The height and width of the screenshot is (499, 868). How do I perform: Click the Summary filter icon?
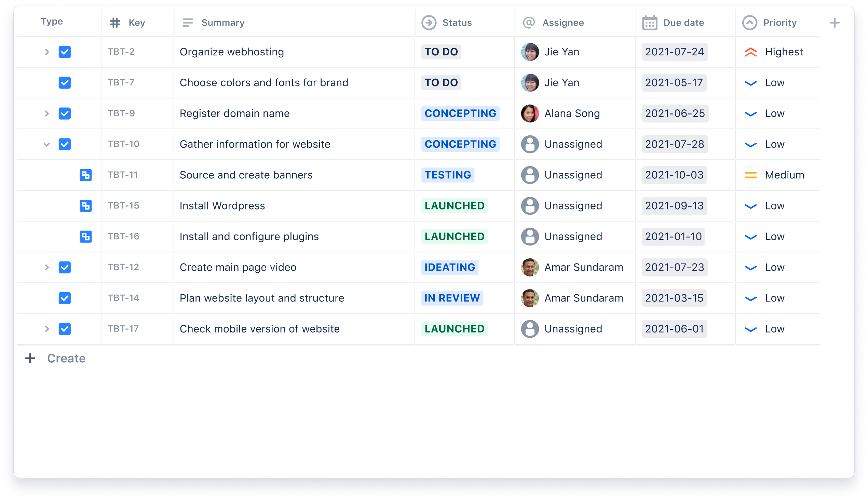187,22
